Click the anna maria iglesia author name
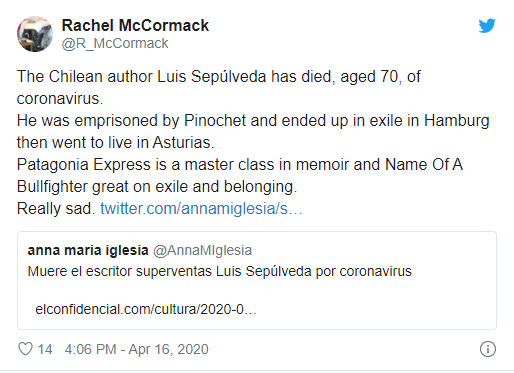Viewport: 514px width, 373px height. click(88, 250)
